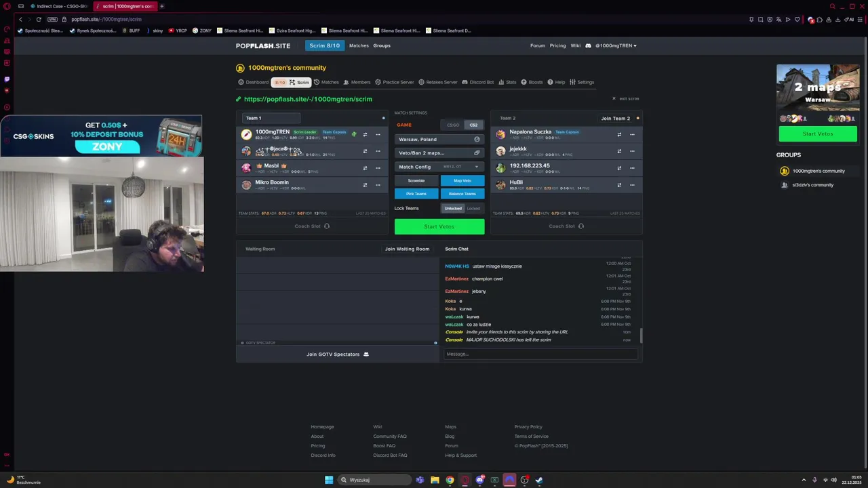Open Chrome from the taskbar
This screenshot has width=868, height=488.
(x=450, y=480)
